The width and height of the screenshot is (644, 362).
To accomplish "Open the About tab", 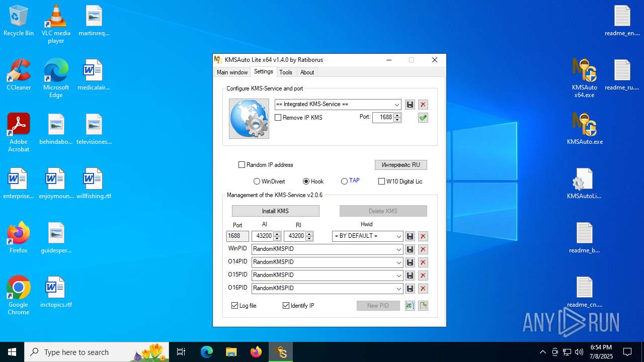I will pyautogui.click(x=307, y=72).
